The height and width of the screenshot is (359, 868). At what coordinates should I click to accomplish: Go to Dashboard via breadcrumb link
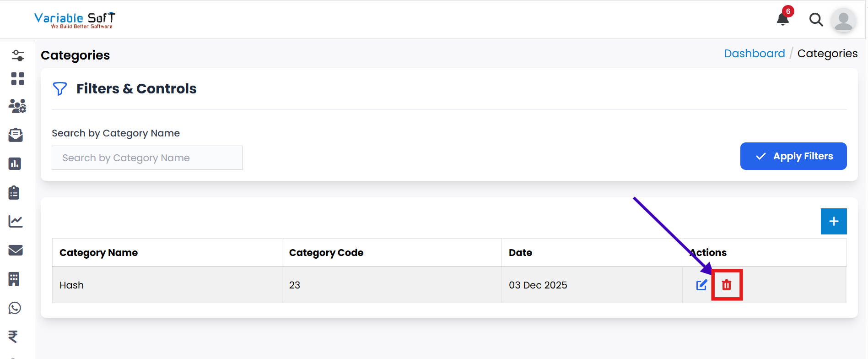coord(754,54)
